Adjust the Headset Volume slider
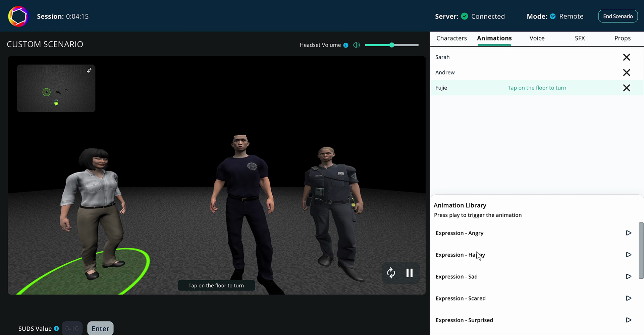 391,45
